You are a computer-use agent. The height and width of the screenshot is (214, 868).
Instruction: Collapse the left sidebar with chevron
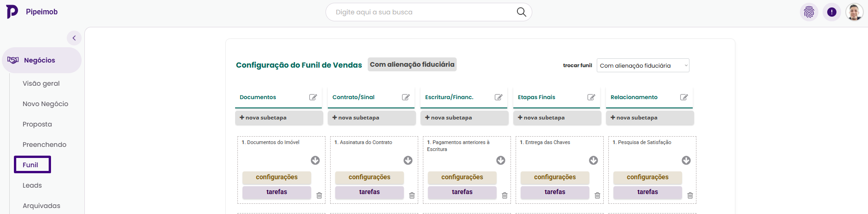coord(74,38)
